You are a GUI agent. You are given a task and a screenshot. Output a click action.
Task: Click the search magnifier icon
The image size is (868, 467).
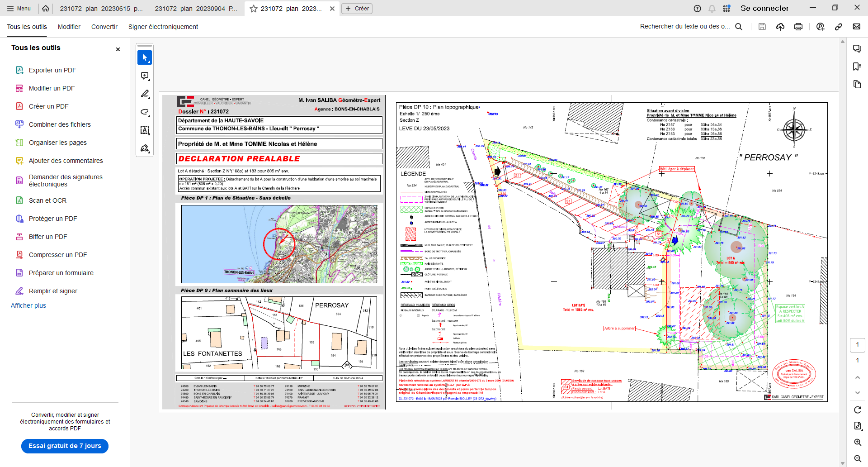[x=739, y=27]
